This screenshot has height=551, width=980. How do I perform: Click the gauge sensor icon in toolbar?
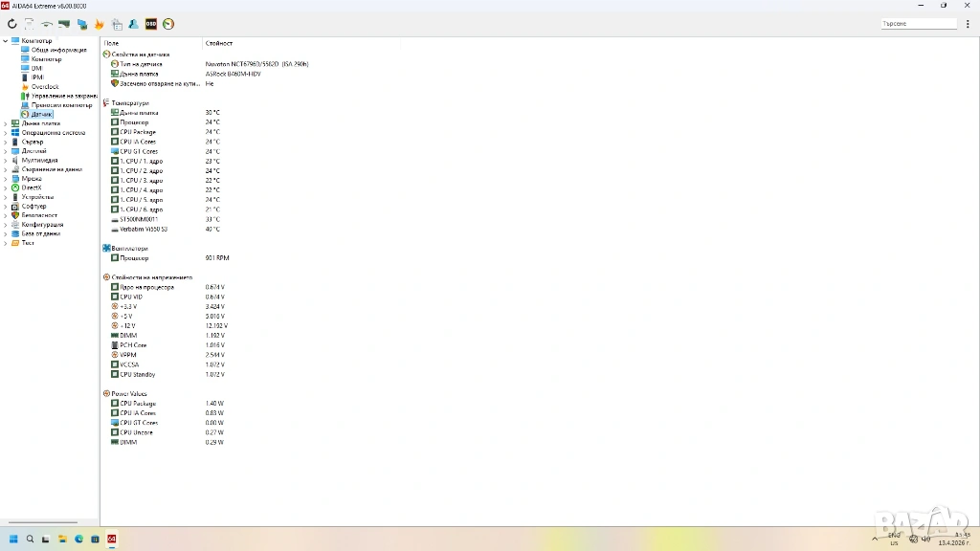coord(168,24)
